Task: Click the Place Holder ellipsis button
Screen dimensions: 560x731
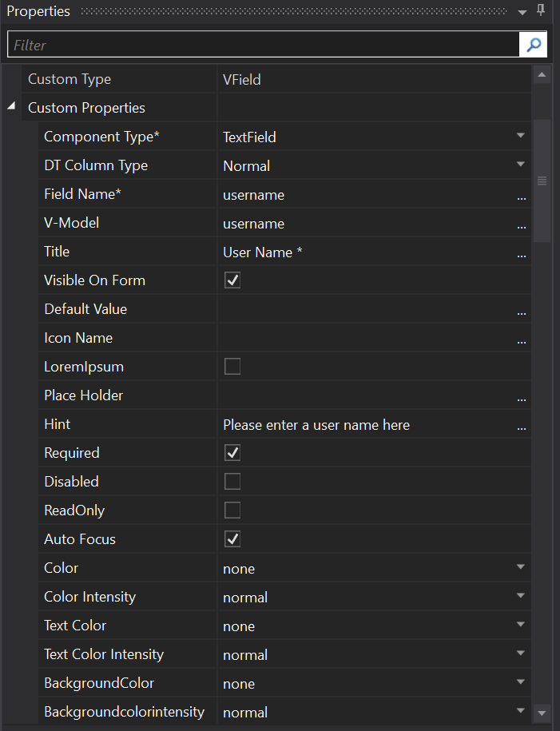Action: click(522, 397)
